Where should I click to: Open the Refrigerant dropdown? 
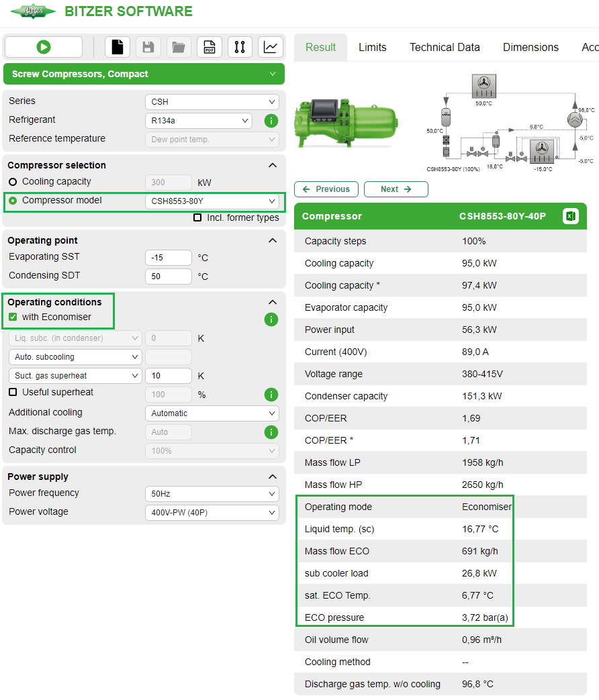pyautogui.click(x=199, y=121)
